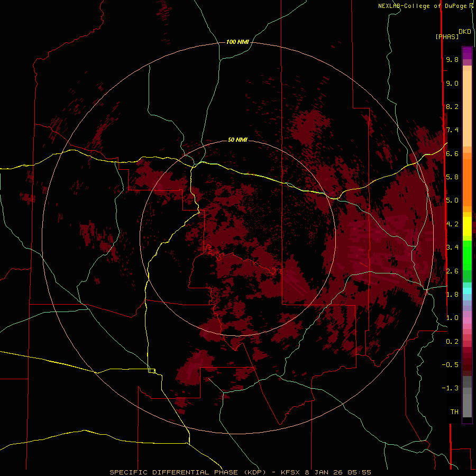Click the TH label on color scale
This screenshot has width=476, height=476.
[x=454, y=412]
